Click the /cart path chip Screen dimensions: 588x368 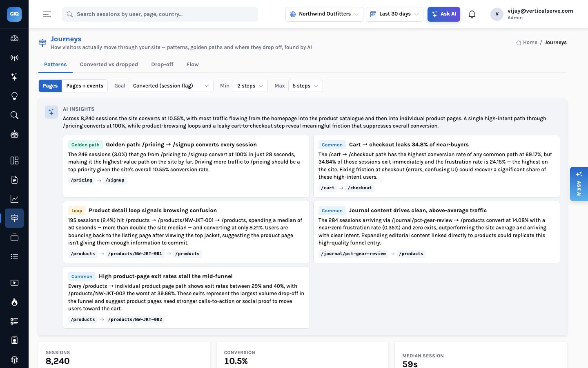tap(328, 188)
